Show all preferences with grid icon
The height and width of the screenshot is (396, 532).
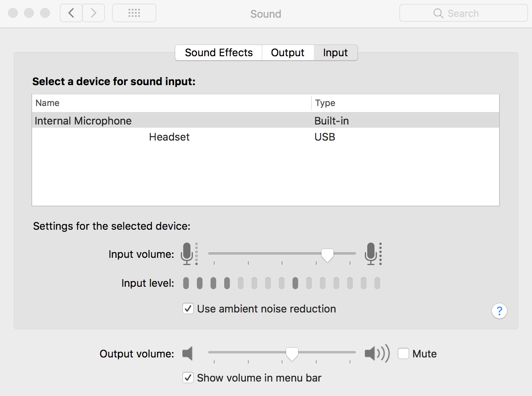click(x=134, y=13)
